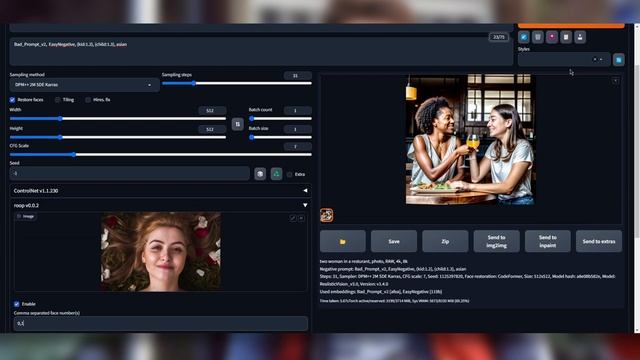The height and width of the screenshot is (360, 640).
Task: Click the Batch size slider handle
Action: [252, 137]
